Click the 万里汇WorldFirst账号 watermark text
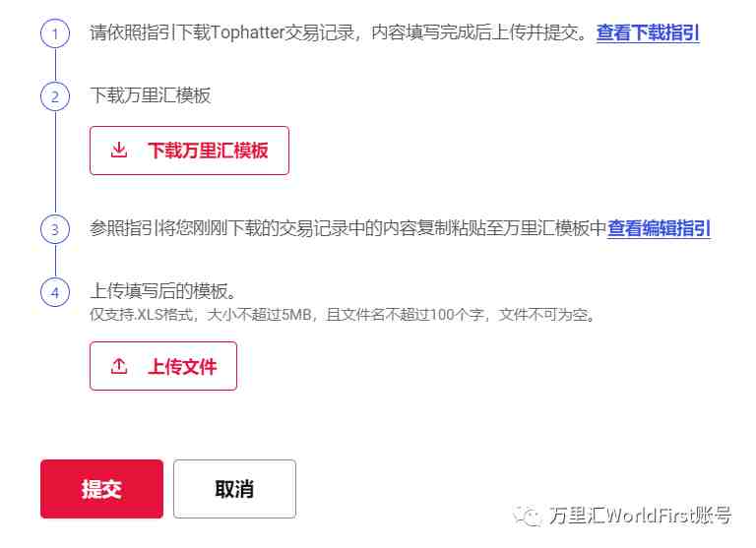This screenshot has height=548, width=756. 640,516
